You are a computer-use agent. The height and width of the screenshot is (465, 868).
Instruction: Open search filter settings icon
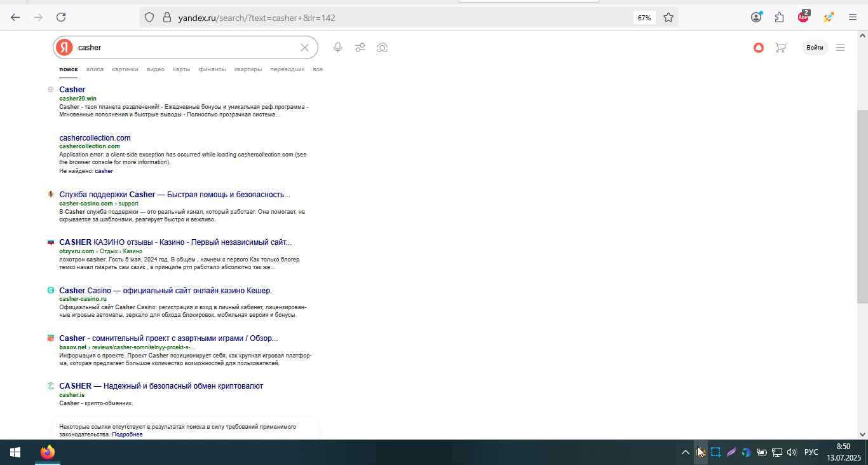pyautogui.click(x=360, y=48)
